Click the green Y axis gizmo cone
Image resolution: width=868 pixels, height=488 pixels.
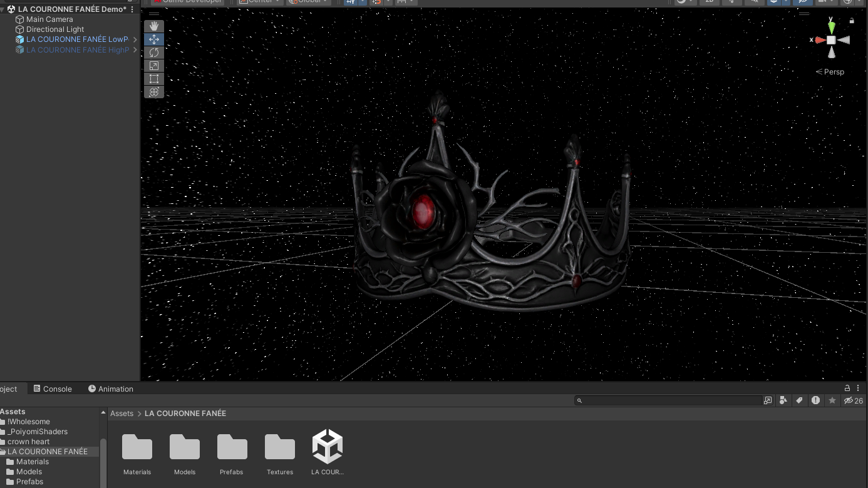click(x=831, y=28)
